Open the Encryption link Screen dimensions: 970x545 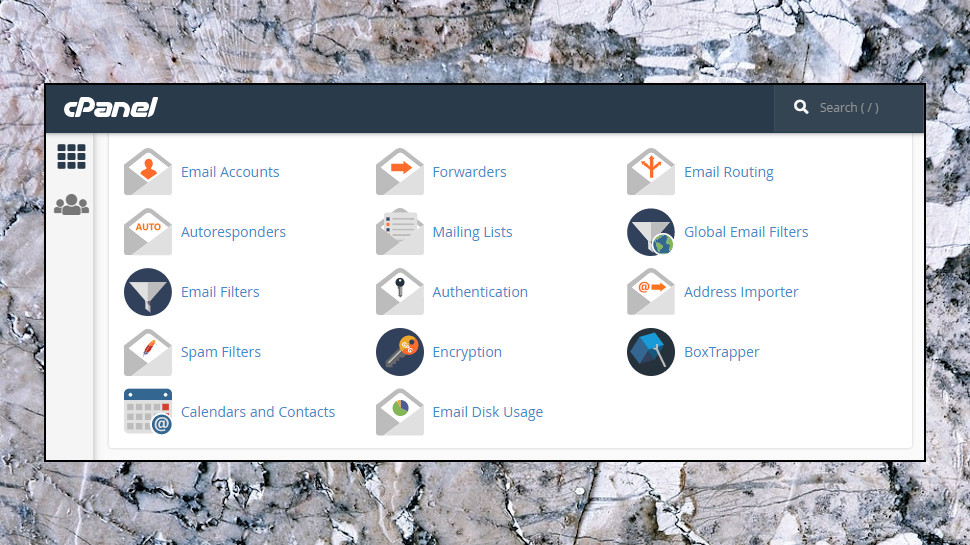tap(467, 352)
